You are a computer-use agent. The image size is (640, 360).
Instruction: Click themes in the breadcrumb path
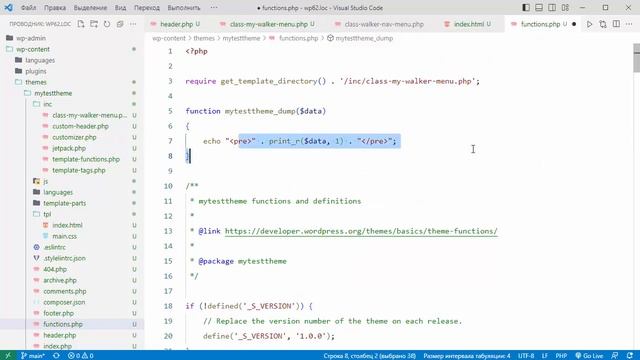point(204,38)
